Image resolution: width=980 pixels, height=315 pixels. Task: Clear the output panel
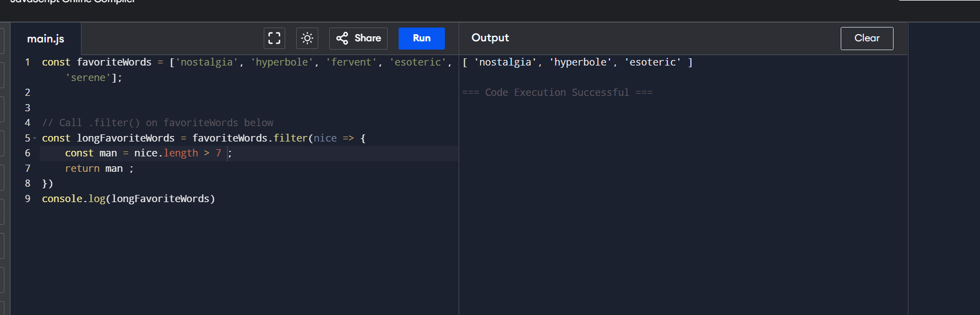867,38
